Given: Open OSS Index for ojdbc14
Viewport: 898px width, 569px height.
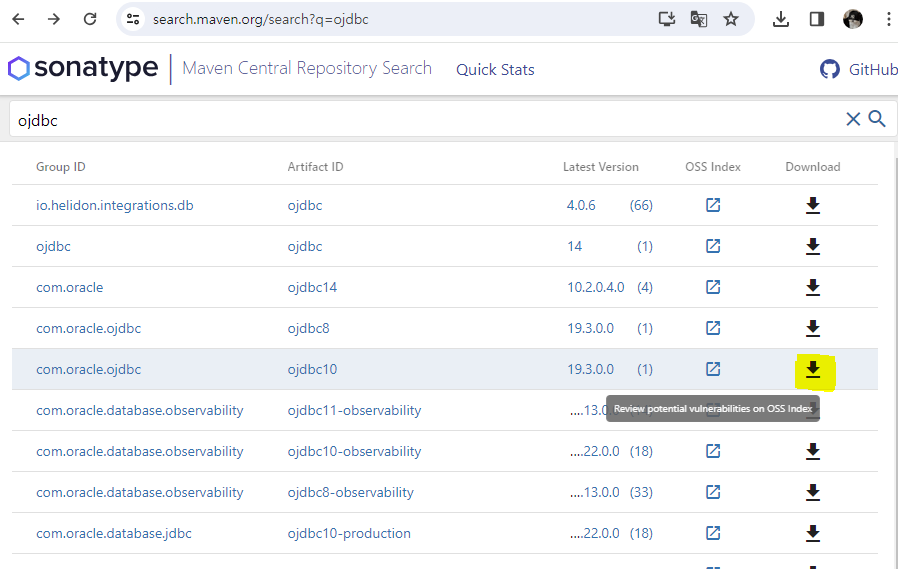Looking at the screenshot, I should pyautogui.click(x=712, y=287).
